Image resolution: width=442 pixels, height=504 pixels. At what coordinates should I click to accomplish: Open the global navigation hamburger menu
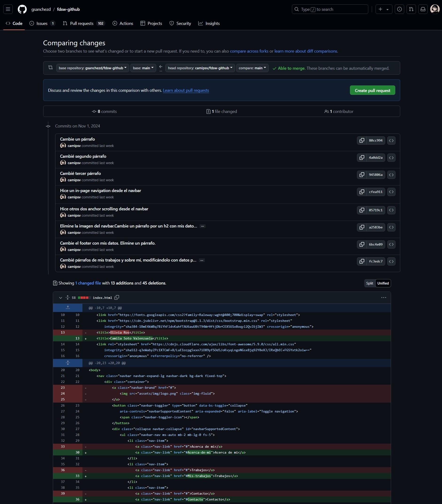click(8, 9)
